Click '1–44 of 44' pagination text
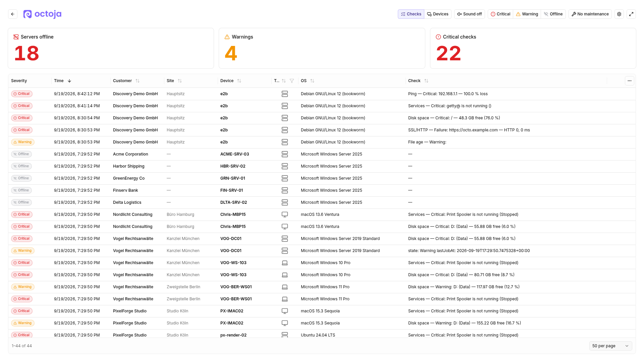Screen dimensions: 644x362 22,346
